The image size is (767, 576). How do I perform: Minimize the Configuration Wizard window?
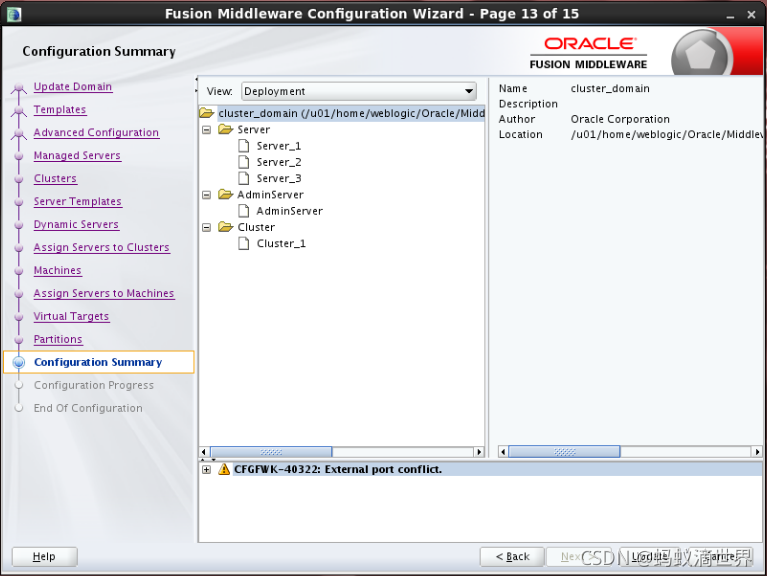tap(730, 15)
